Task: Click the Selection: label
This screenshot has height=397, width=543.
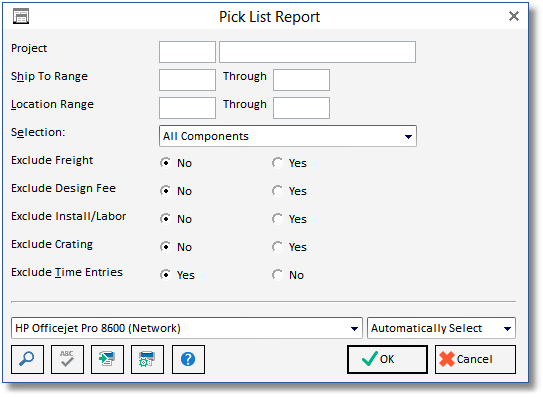Action: point(38,132)
